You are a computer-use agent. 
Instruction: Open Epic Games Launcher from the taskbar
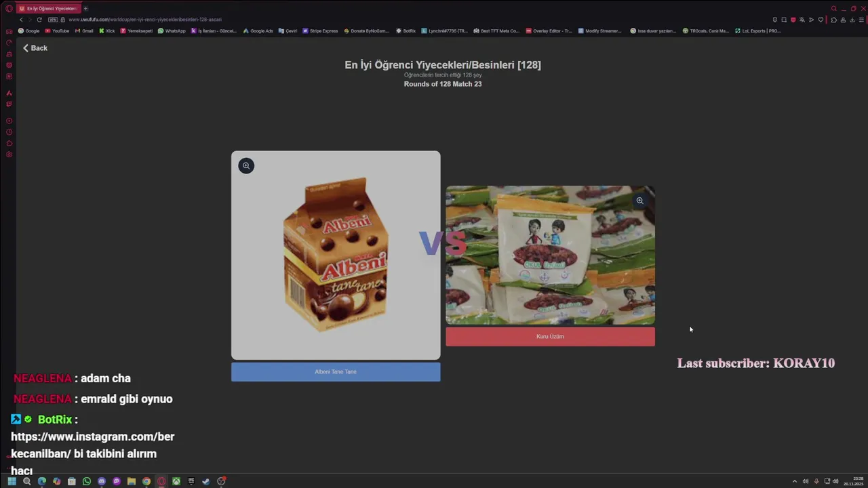click(191, 481)
